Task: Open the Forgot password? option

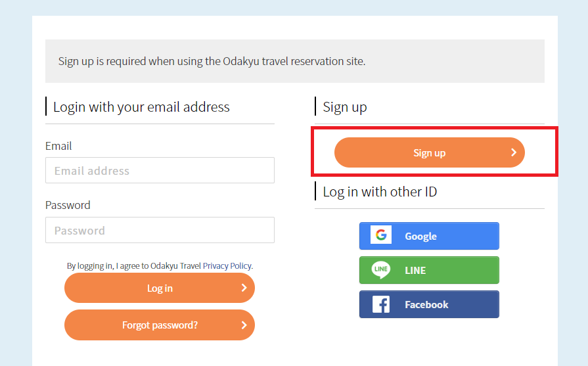Action: [x=160, y=325]
